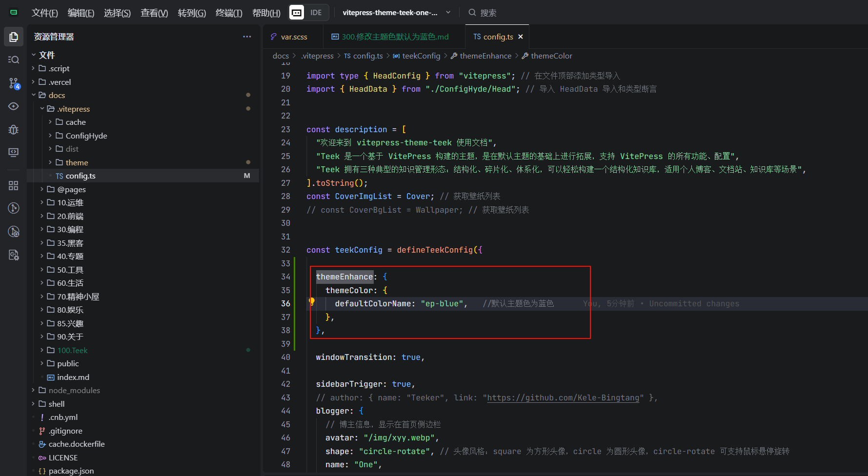Click the .gitignore file icon
The width and height of the screenshot is (868, 476).
42,431
